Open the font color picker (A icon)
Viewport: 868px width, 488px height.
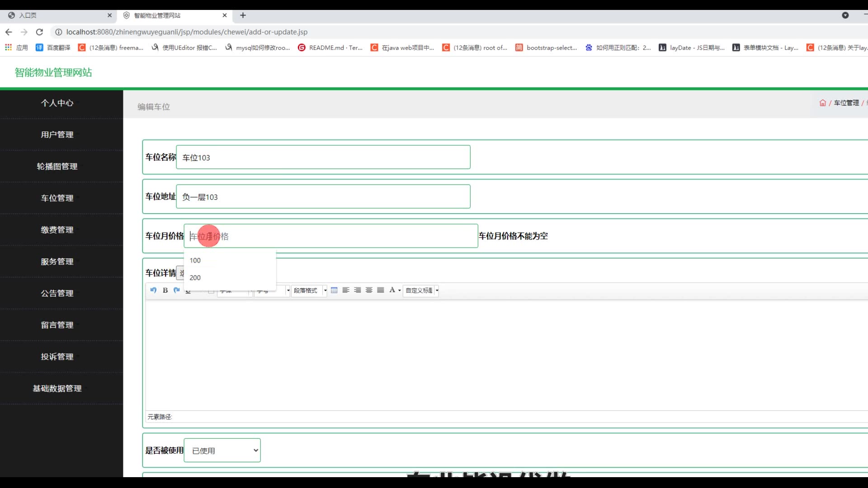click(392, 290)
